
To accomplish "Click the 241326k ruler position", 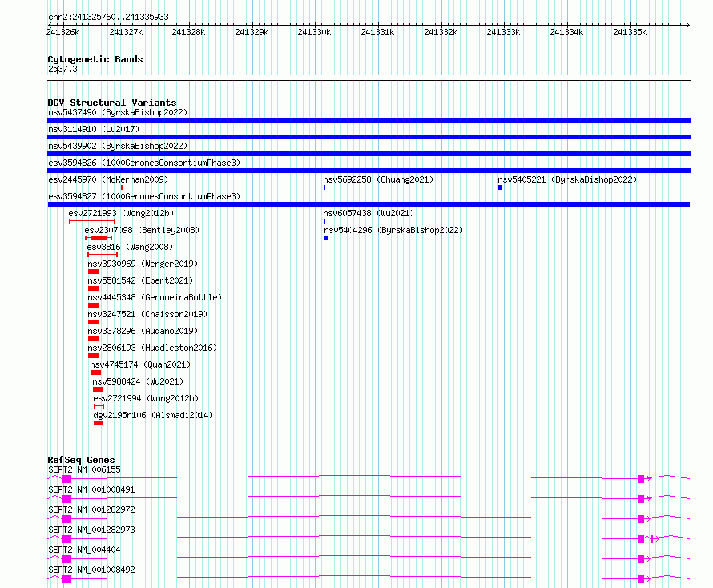I will coord(62,32).
